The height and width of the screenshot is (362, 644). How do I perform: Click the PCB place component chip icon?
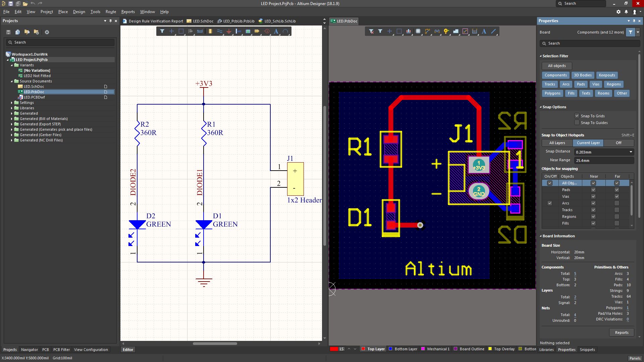(418, 31)
